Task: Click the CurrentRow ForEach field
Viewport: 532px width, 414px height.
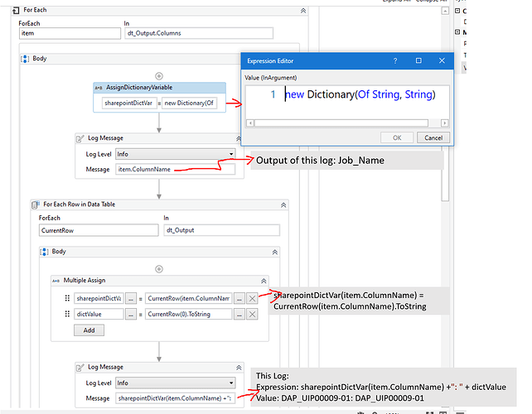Action: (99, 230)
